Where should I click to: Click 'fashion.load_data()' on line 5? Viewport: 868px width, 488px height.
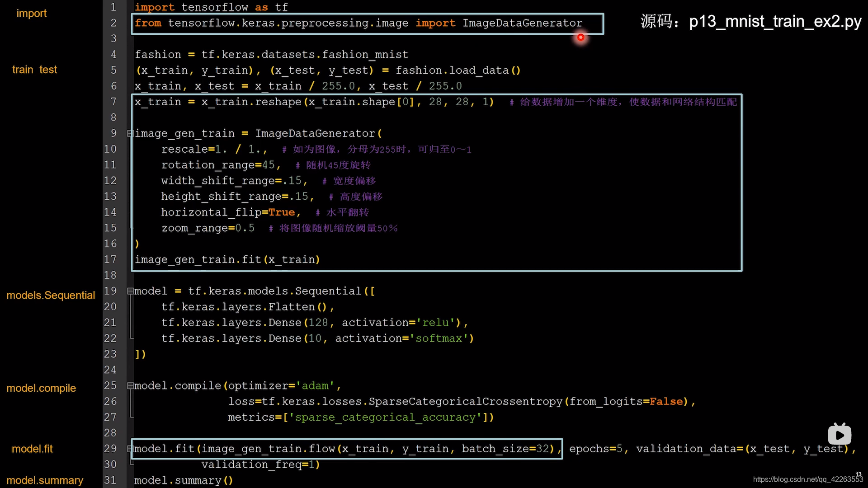coord(458,70)
